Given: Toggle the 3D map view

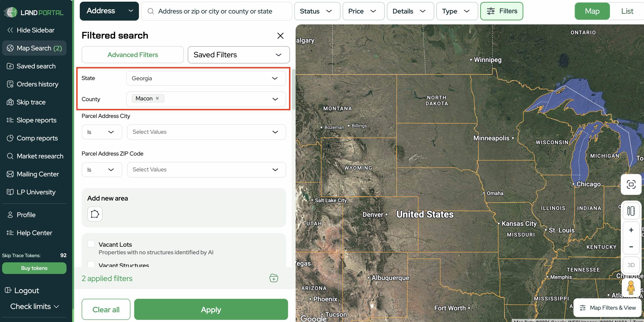Looking at the screenshot, I should pos(631,265).
